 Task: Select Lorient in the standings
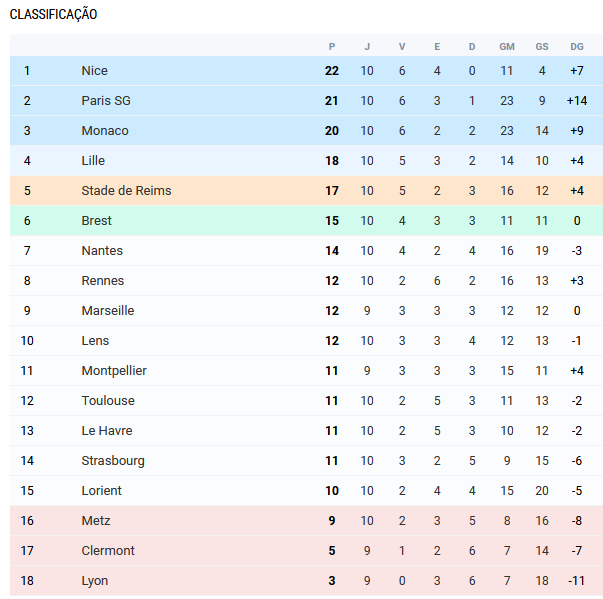[x=102, y=491]
